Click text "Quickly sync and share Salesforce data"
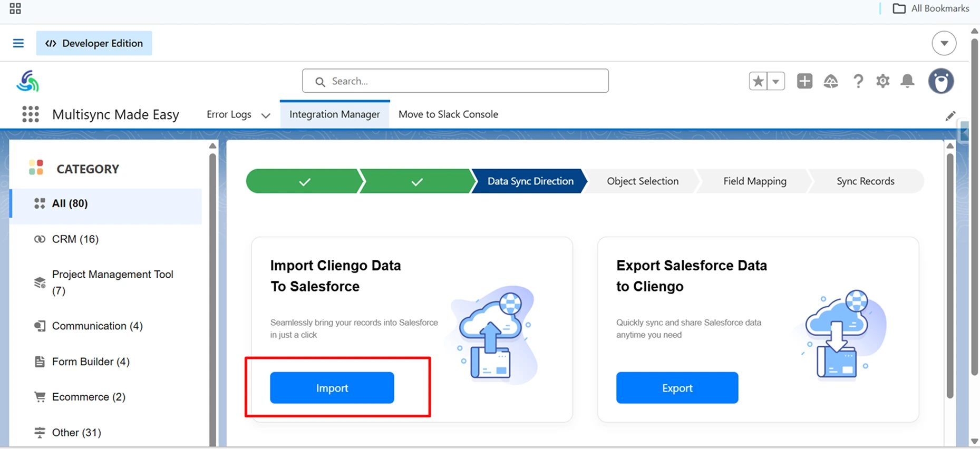 point(689,323)
